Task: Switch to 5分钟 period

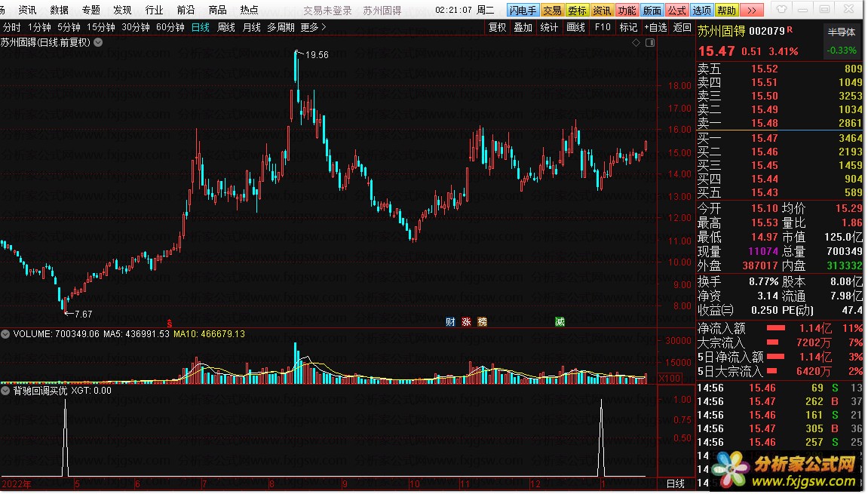Action: (69, 27)
